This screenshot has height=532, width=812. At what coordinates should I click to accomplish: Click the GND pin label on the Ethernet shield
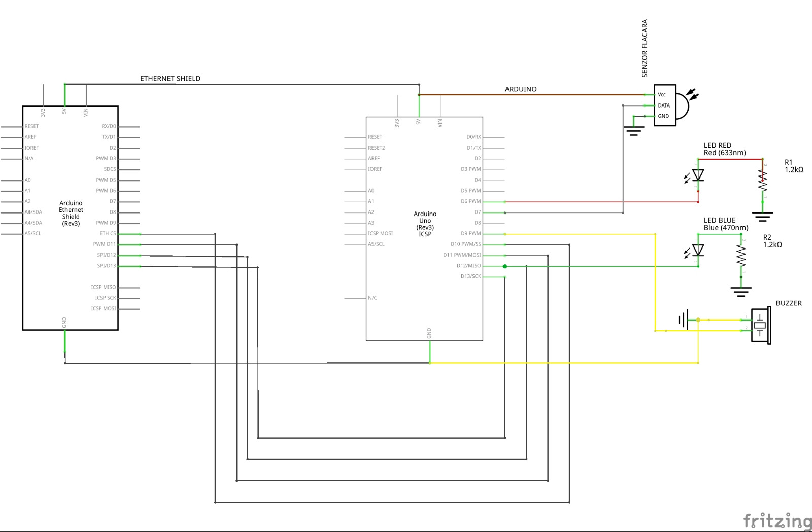click(64, 322)
